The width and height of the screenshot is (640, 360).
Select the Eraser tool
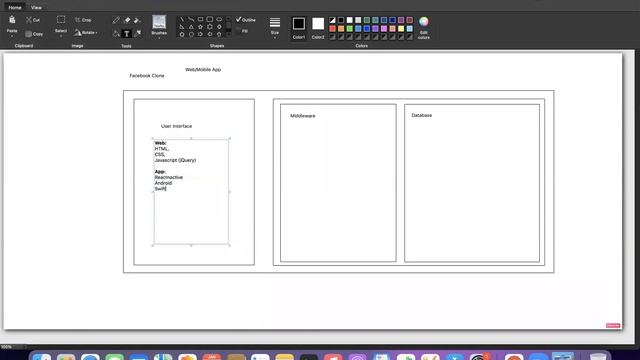coord(127,20)
